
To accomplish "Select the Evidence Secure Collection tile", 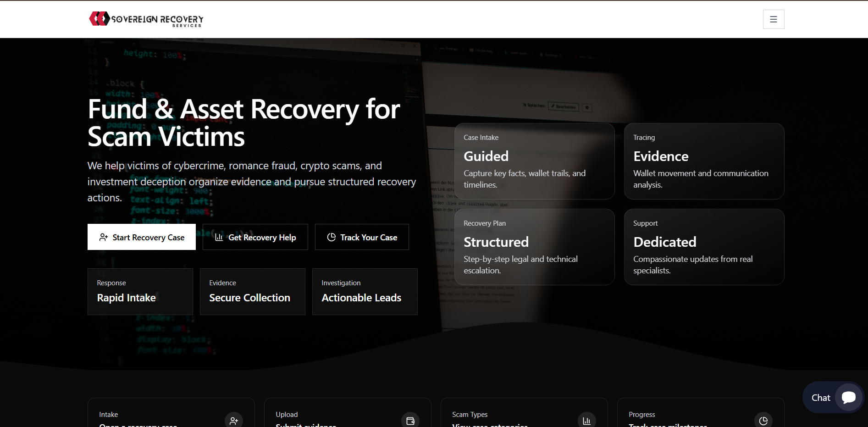I will click(252, 292).
